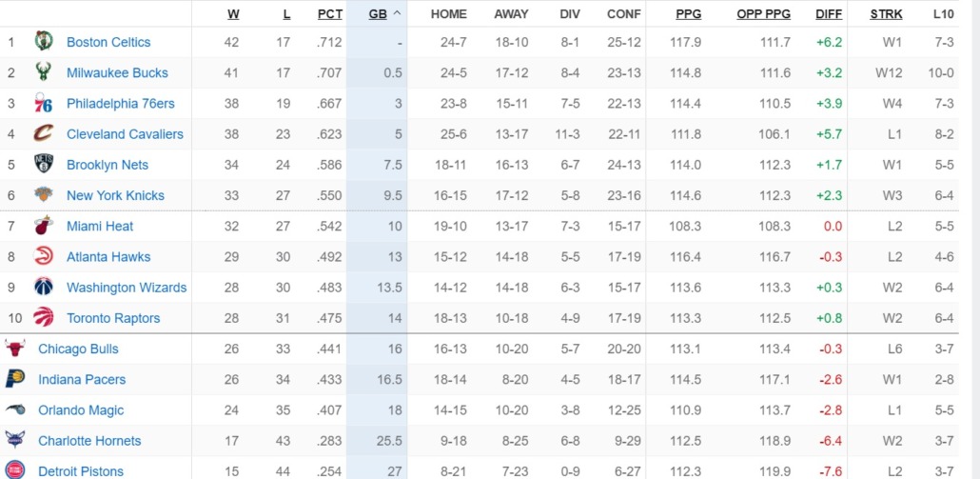Sort standings by GB column header
Image resolution: width=980 pixels, height=479 pixels.
[x=378, y=13]
